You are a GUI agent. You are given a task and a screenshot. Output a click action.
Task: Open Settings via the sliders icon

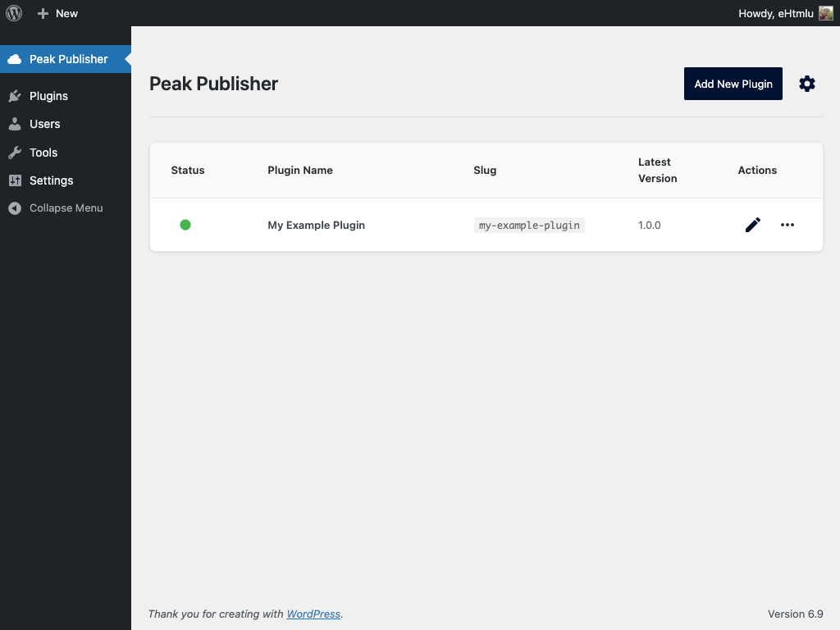16,180
